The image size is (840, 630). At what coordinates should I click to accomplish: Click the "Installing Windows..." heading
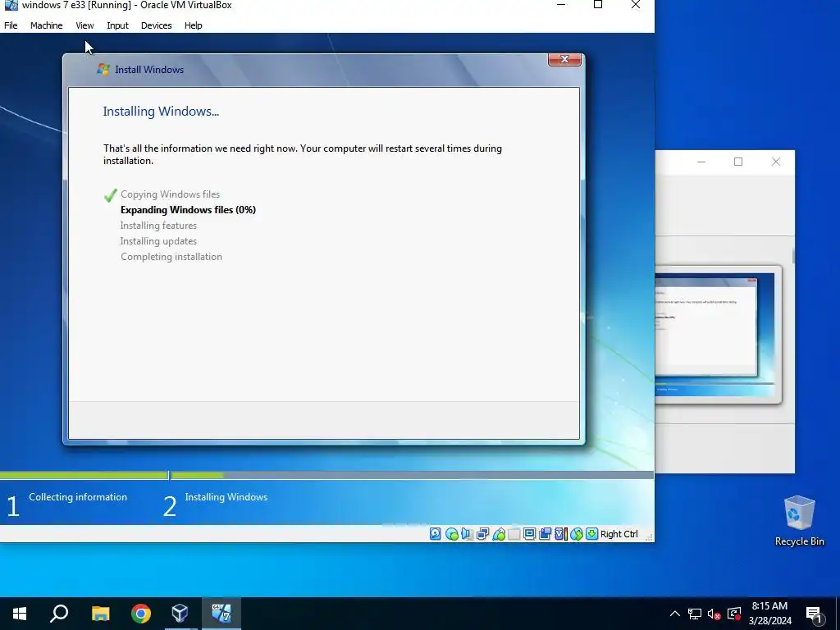click(162, 112)
